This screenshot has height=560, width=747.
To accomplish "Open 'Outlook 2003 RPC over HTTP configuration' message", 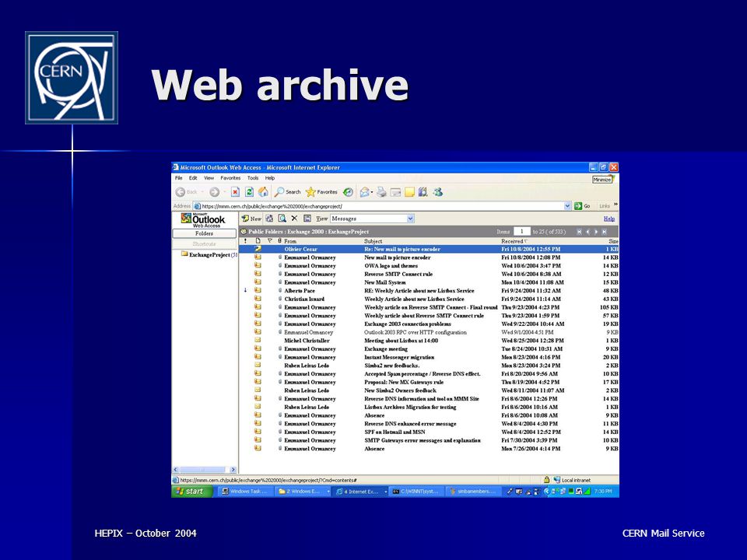I will pyautogui.click(x=429, y=332).
